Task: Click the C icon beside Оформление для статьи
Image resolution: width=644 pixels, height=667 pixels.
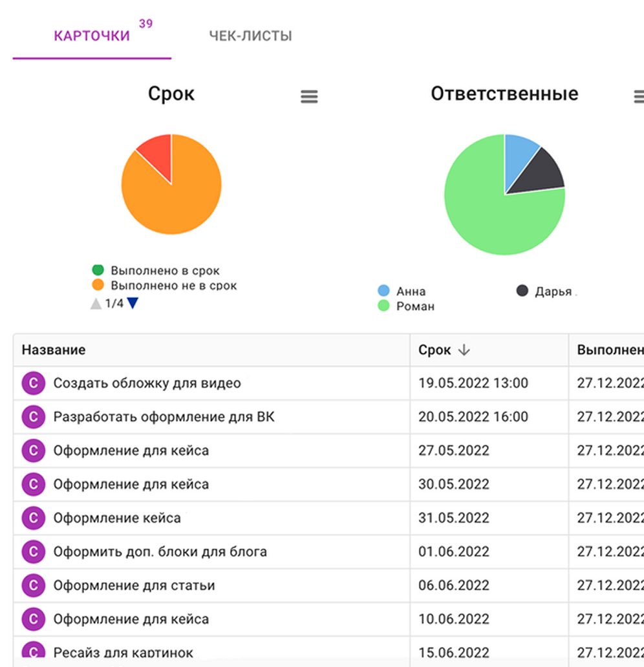Action: [33, 586]
